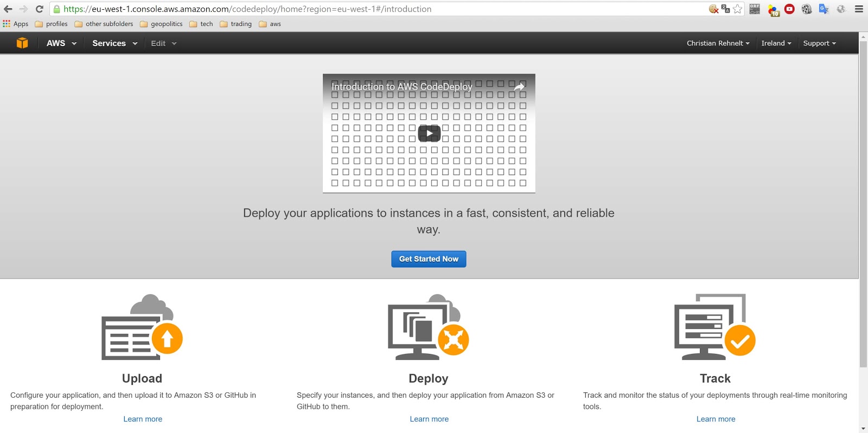Click the red YouTube extension icon
The height and width of the screenshot is (433, 868).
pos(789,9)
